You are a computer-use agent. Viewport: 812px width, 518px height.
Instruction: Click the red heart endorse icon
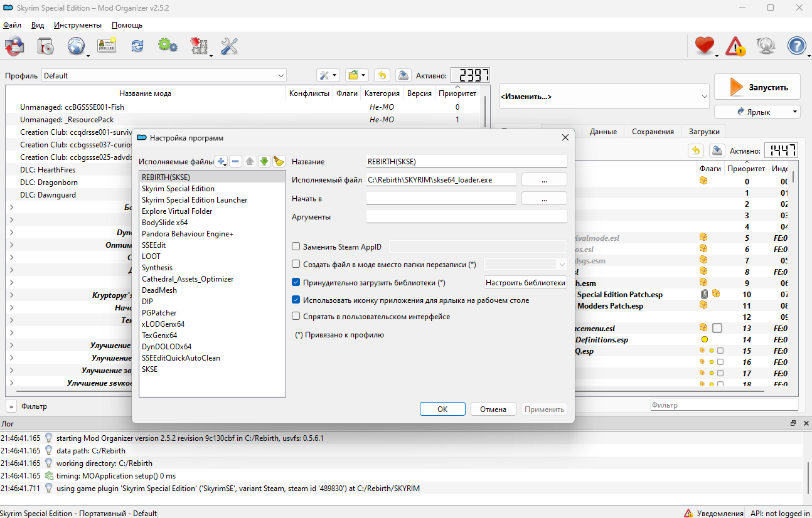(x=705, y=46)
